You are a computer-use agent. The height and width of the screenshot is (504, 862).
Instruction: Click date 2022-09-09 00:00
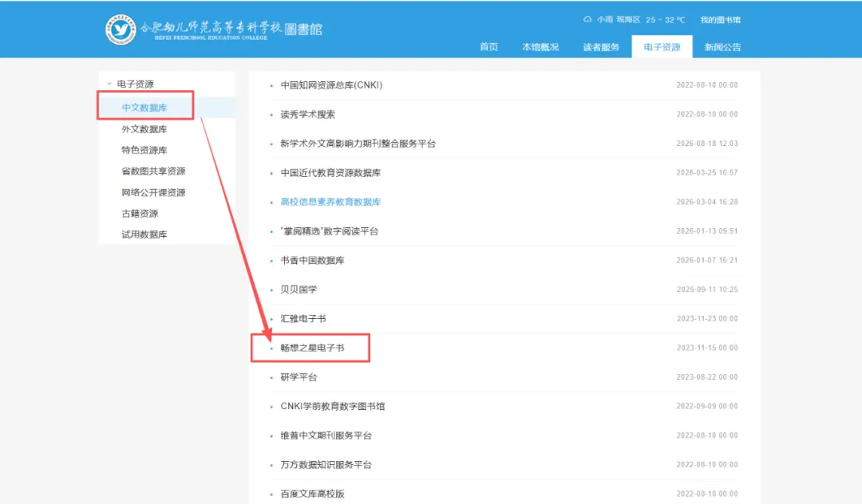click(707, 406)
